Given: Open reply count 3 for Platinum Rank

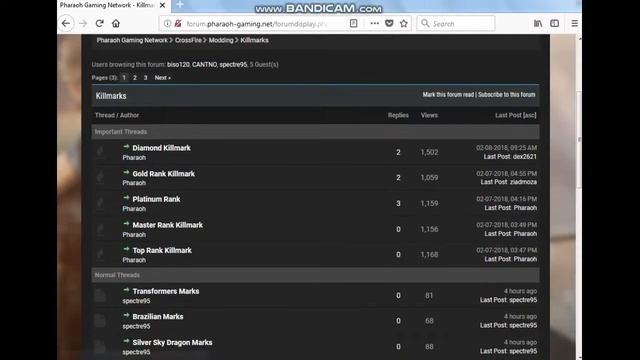Looking at the screenshot, I should (398, 203).
